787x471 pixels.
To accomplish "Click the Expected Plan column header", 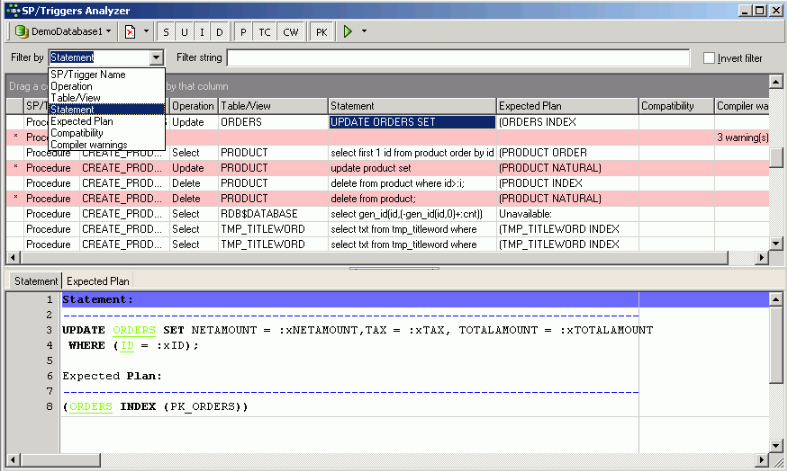I will click(x=566, y=106).
